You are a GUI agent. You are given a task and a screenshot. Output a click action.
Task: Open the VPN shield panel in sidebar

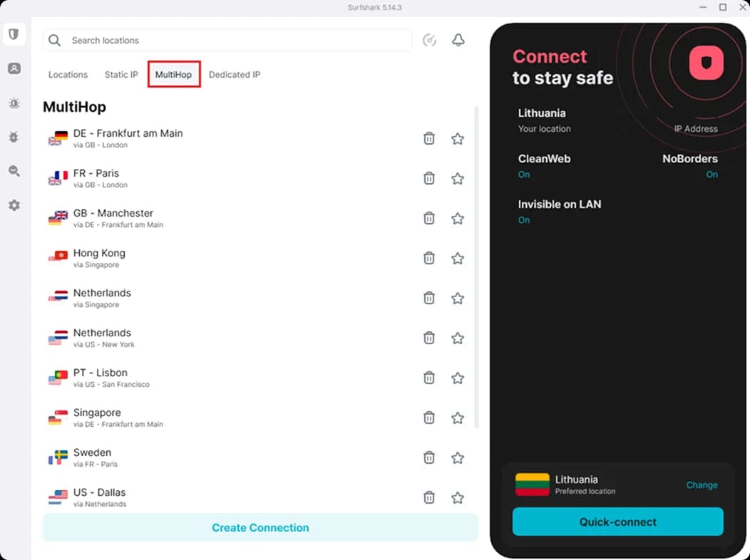[14, 33]
